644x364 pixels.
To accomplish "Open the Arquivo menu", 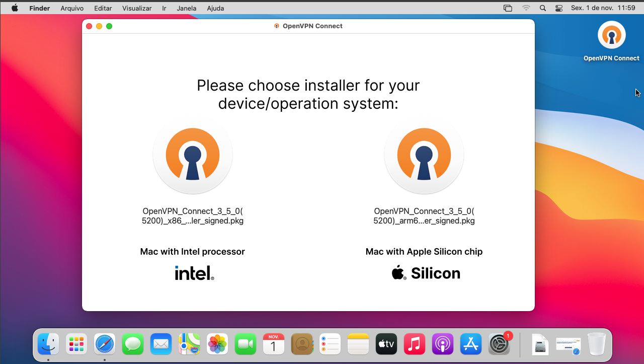I will coord(72,8).
